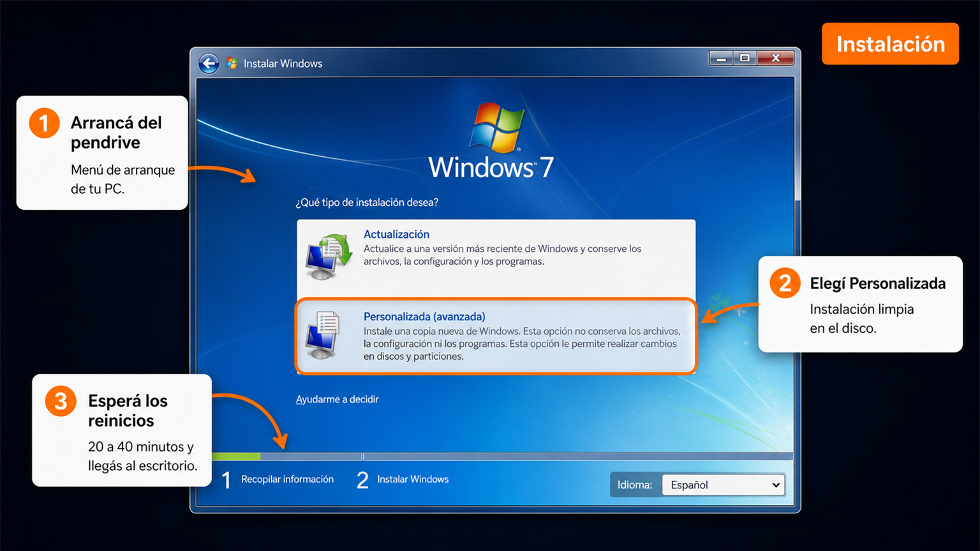Click the Instalar Windows step label

click(x=413, y=479)
